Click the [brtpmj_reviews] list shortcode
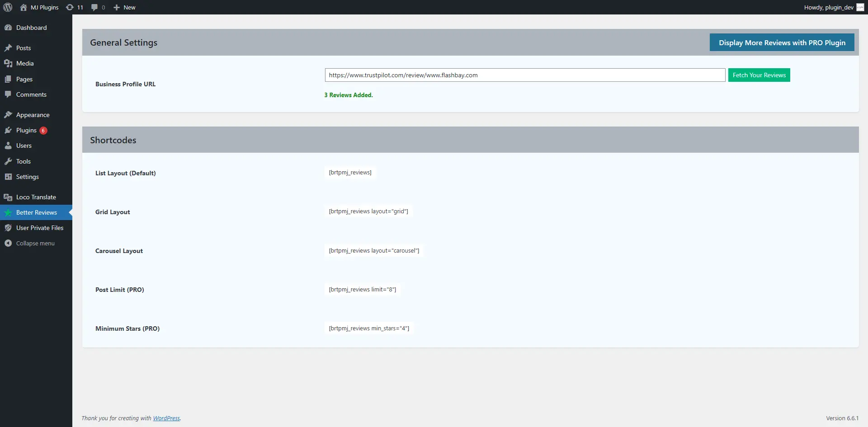This screenshot has width=868, height=427. pyautogui.click(x=350, y=173)
